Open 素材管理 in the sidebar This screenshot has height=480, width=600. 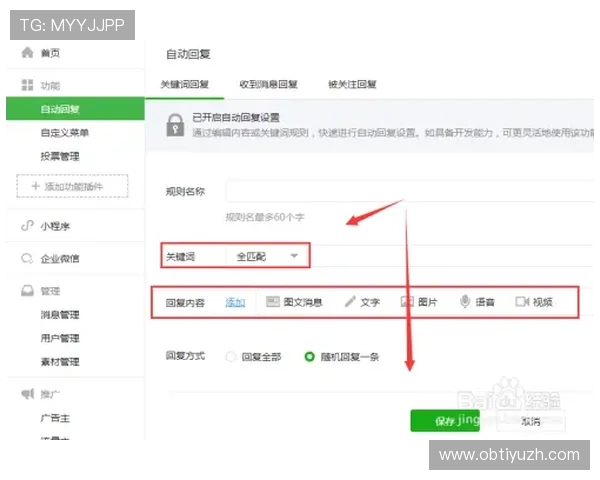coord(60,362)
